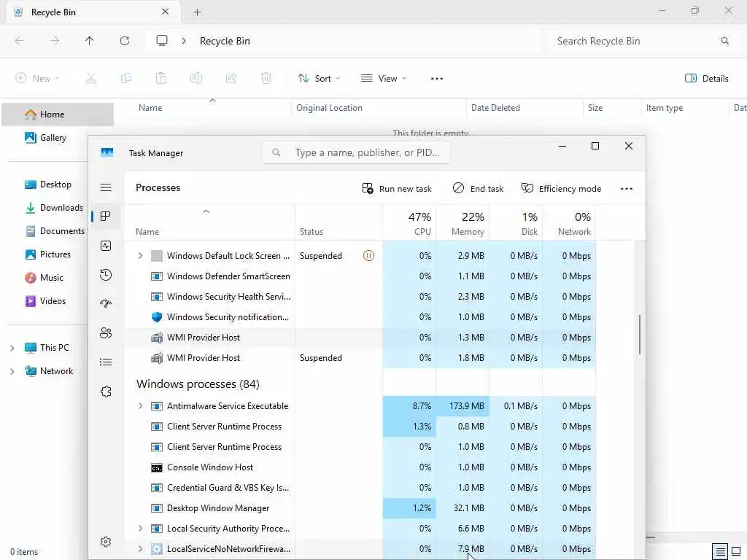Image resolution: width=747 pixels, height=560 pixels.
Task: Click the Copy icon in Explorer toolbar
Action: coord(126,79)
